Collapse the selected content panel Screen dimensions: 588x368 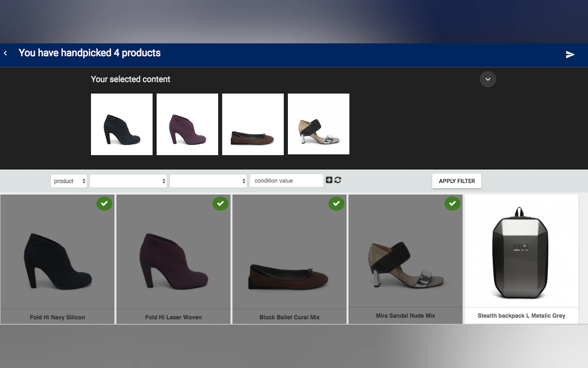(x=487, y=79)
